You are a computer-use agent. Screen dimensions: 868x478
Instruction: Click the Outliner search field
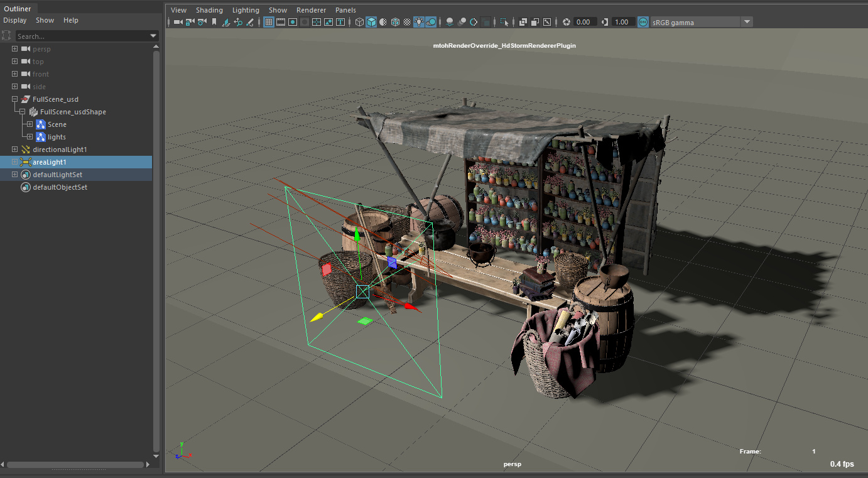[x=82, y=36]
